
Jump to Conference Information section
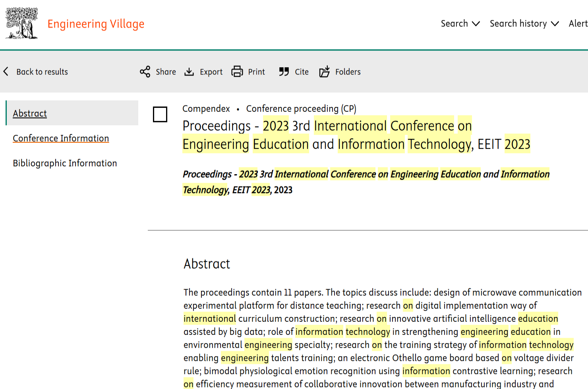click(61, 138)
